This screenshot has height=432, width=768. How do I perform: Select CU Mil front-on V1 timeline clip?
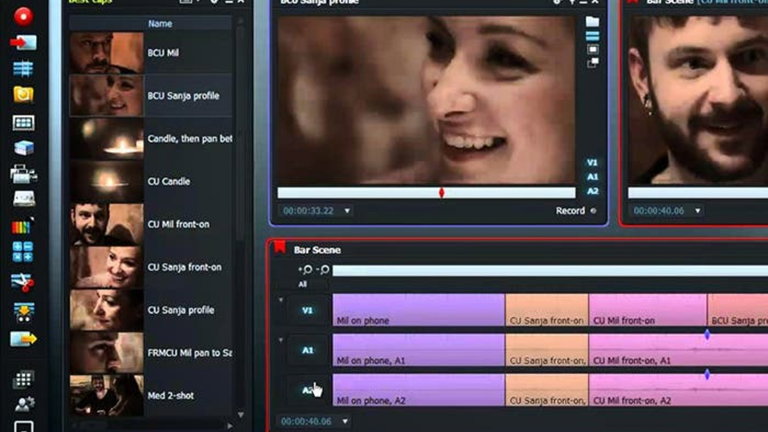click(x=648, y=310)
